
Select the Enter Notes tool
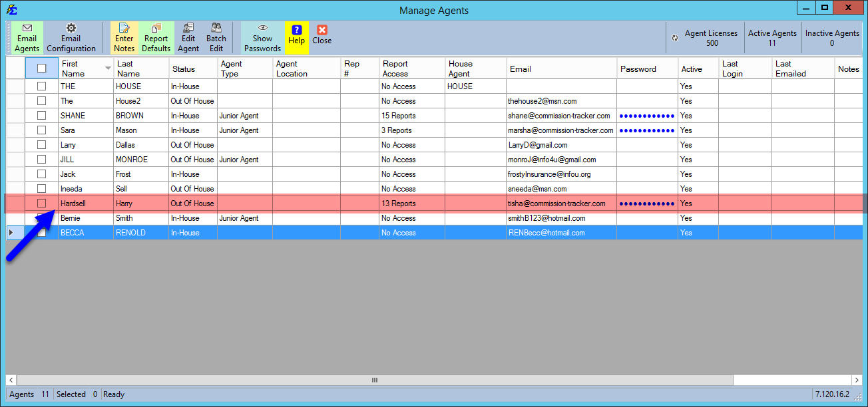[124, 37]
